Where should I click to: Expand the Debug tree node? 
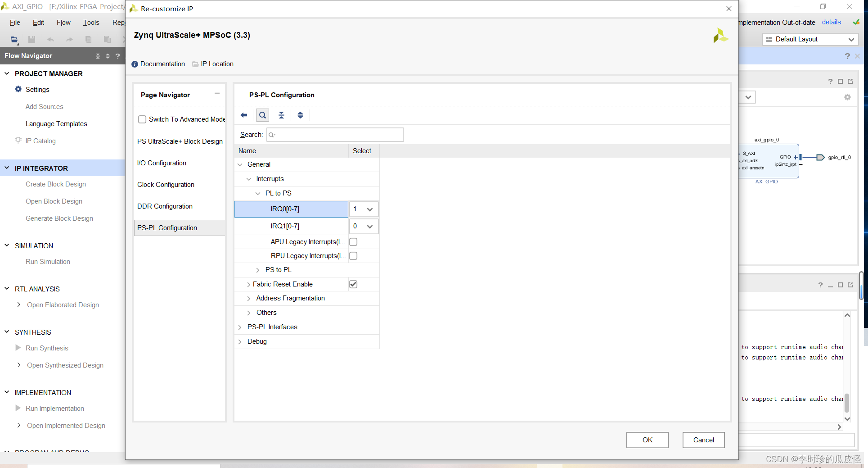tap(240, 342)
